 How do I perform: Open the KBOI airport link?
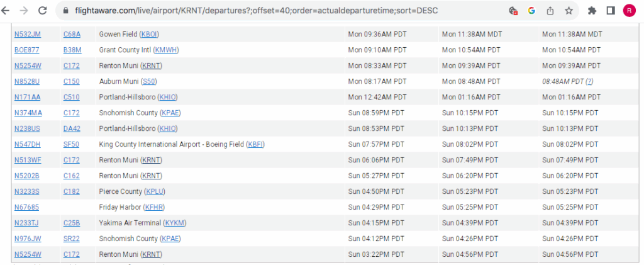coord(150,33)
